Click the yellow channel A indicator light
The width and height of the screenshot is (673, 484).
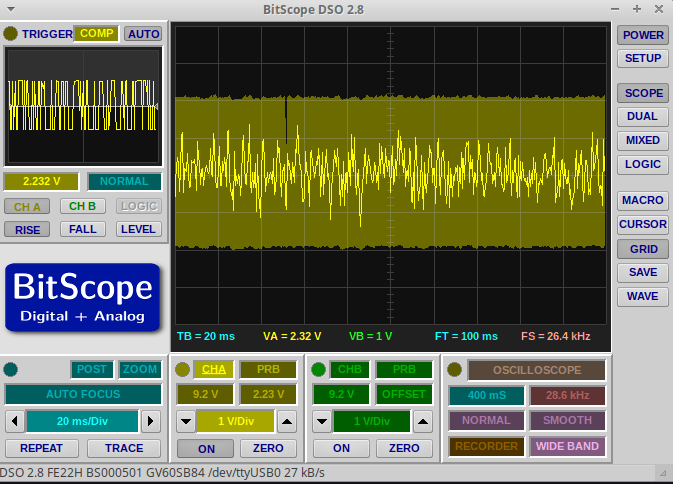[182, 369]
